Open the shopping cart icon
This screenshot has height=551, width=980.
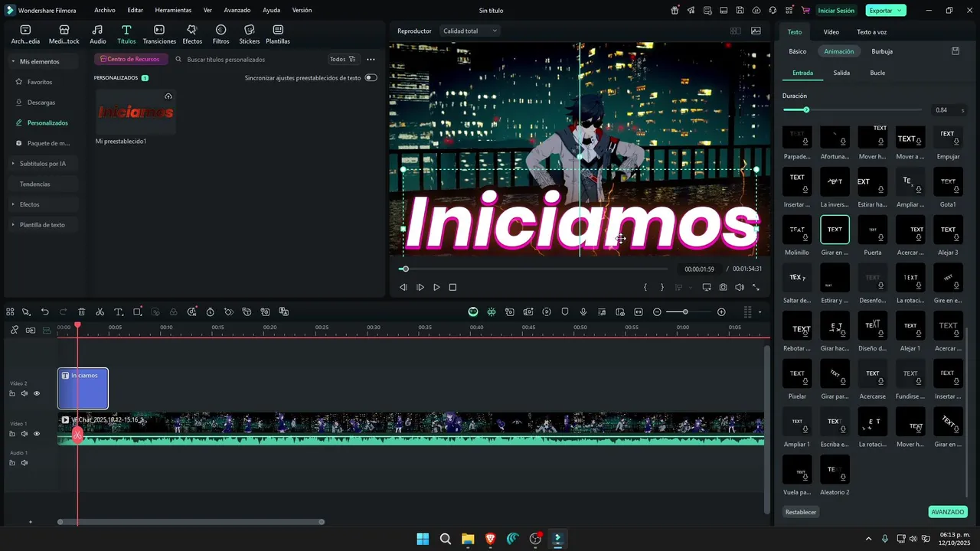tap(805, 11)
